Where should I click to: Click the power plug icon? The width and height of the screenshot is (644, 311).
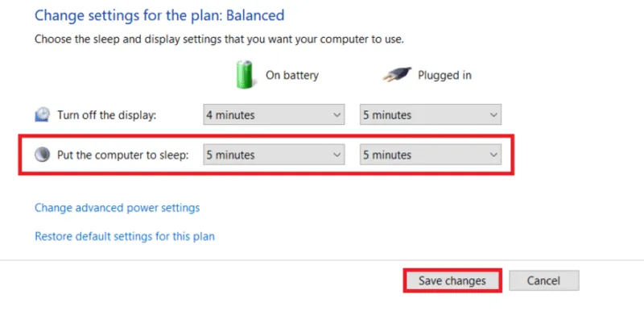tap(397, 75)
